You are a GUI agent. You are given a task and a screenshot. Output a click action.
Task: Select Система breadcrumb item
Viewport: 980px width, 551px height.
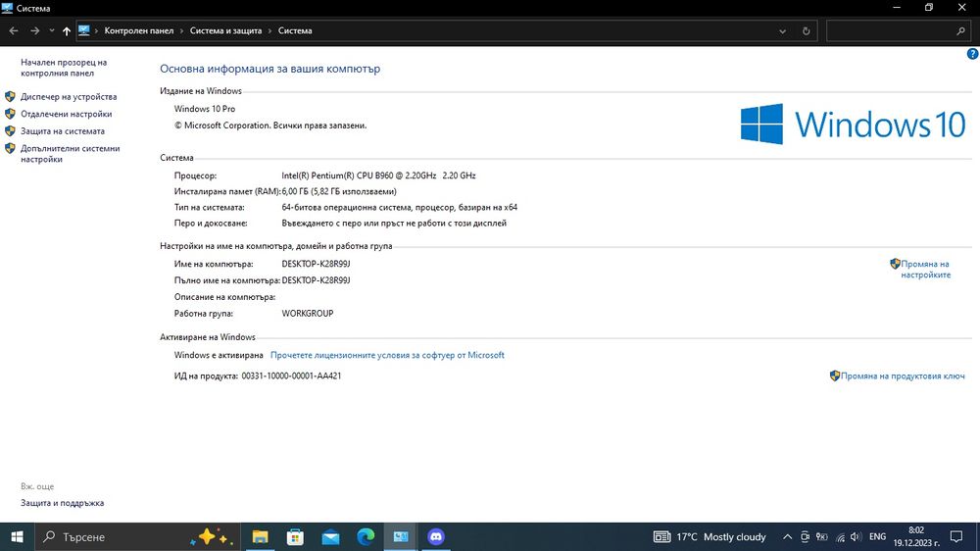(x=295, y=30)
